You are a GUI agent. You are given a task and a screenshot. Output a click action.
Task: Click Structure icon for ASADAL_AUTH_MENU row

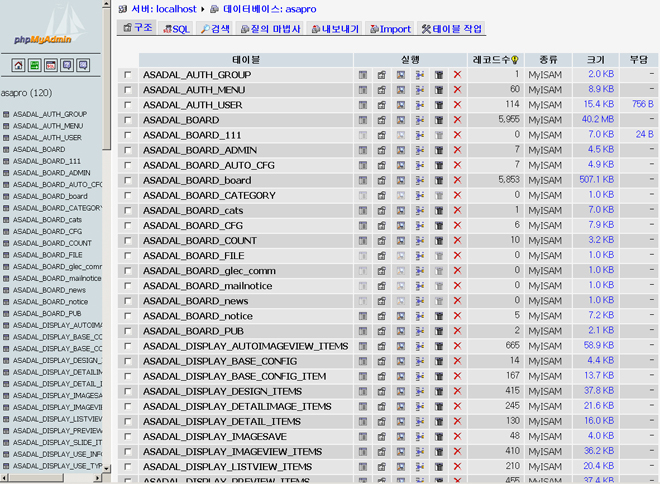381,90
